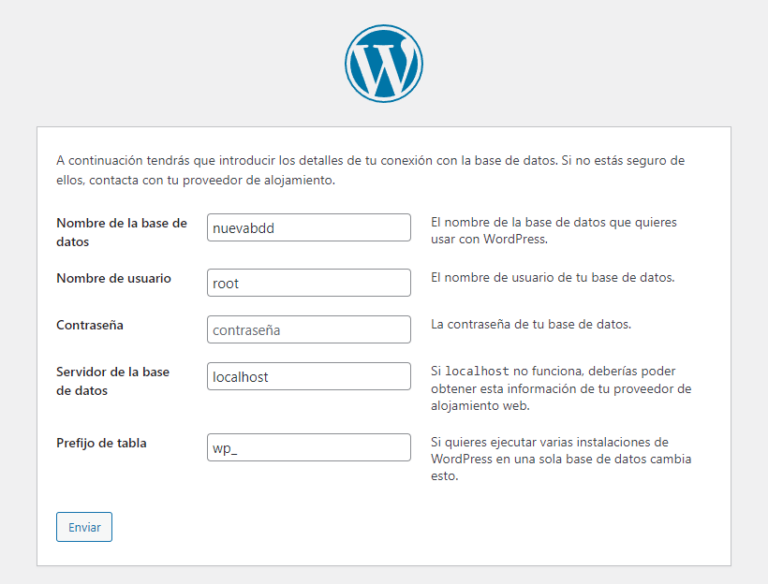Click the intro paragraph 'A continuación tendrás que introducir'

coord(370,170)
